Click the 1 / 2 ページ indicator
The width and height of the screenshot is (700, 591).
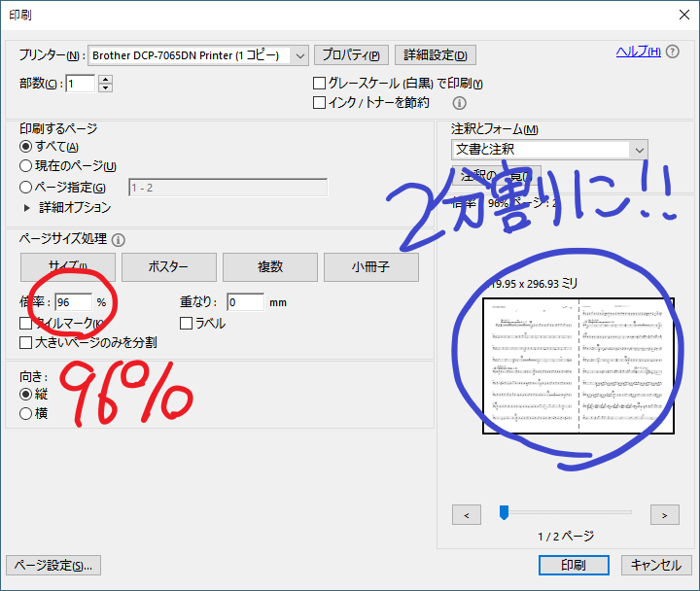(566, 537)
